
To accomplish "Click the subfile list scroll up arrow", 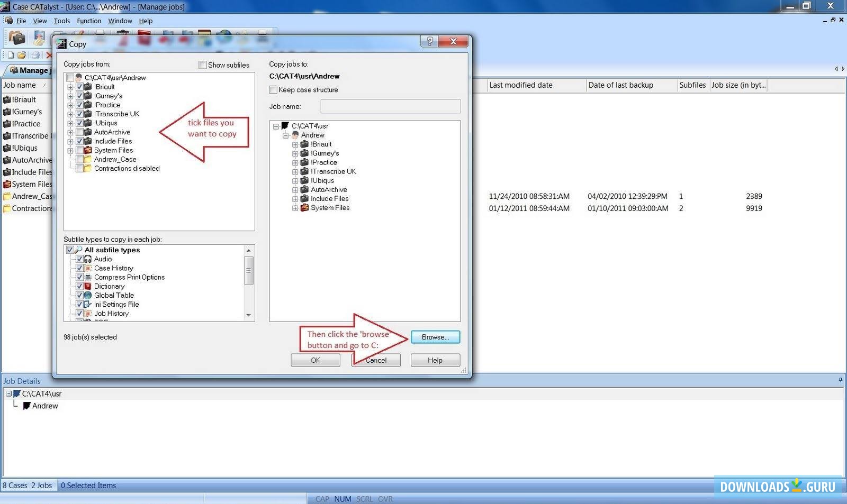I will coord(248,250).
